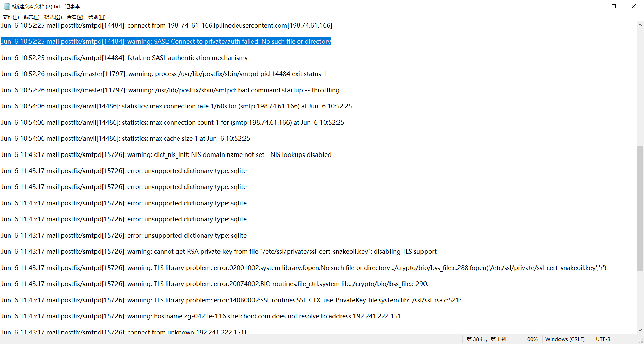The image size is (644, 344).
Task: Close the Notepad window
Action: (x=634, y=6)
